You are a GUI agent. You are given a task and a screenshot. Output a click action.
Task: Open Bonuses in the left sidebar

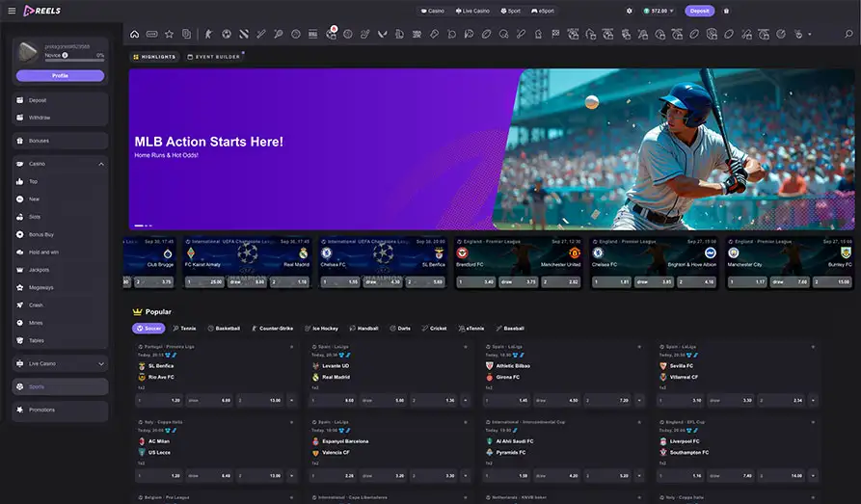[x=61, y=141]
